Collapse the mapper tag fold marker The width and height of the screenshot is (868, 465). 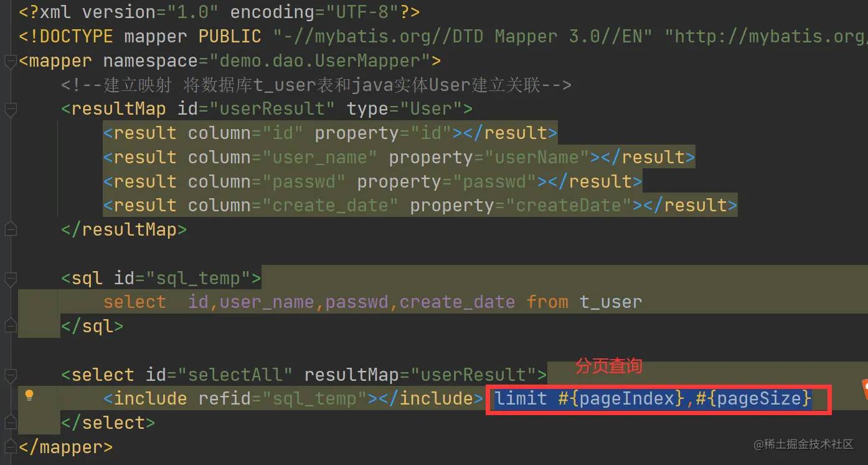pos(9,62)
